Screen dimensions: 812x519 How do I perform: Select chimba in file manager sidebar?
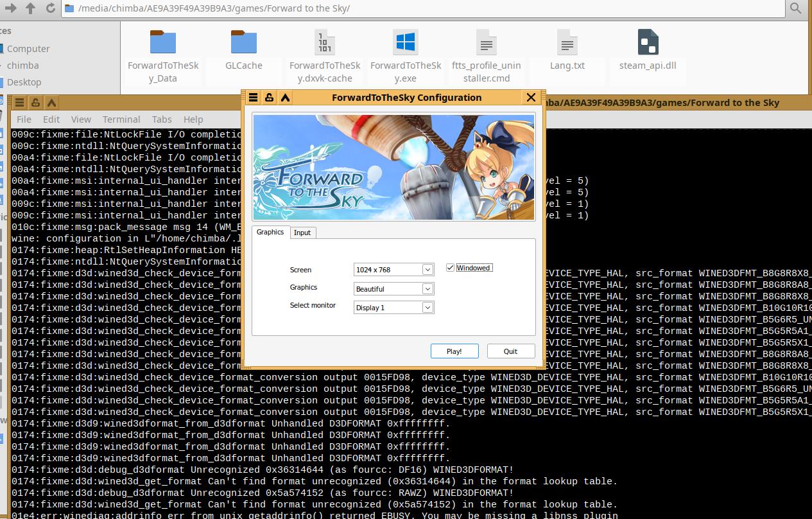[22, 66]
